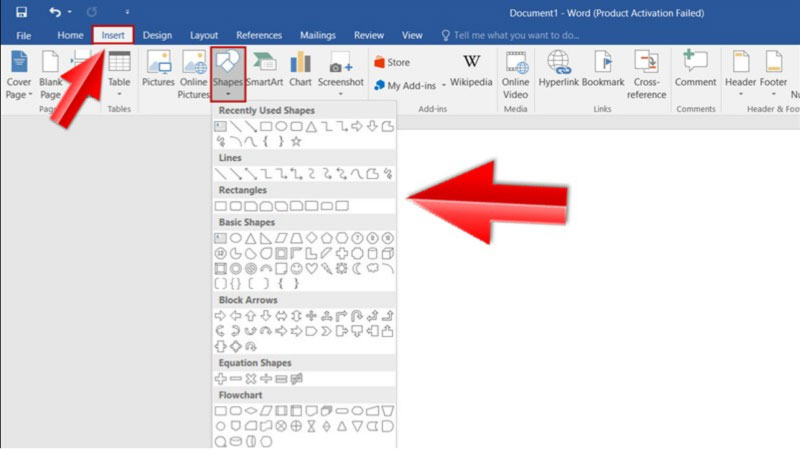Image resolution: width=800 pixels, height=450 pixels.
Task: Expand the Shapes dropdown arrow
Action: tap(227, 95)
